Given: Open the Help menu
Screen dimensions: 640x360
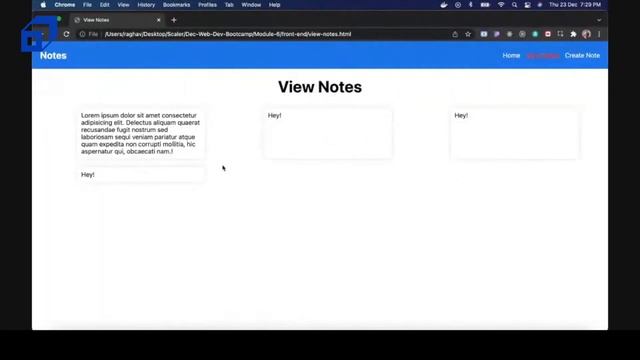Looking at the screenshot, I should [274, 5].
